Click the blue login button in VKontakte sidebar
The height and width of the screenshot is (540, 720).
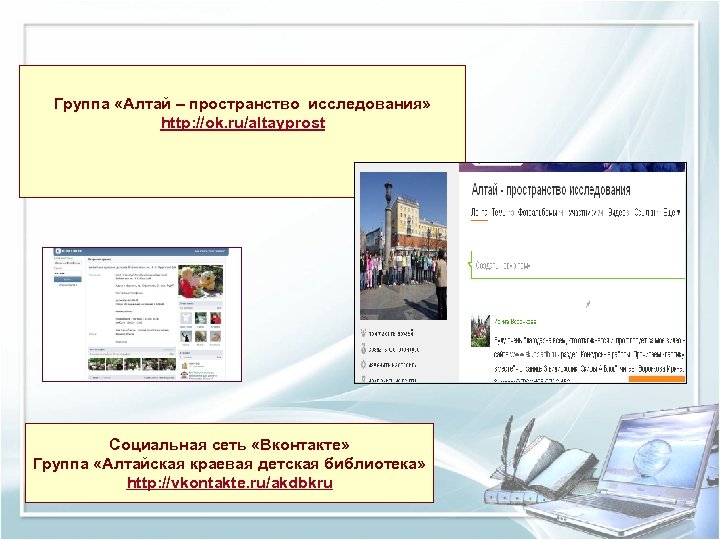68,279
